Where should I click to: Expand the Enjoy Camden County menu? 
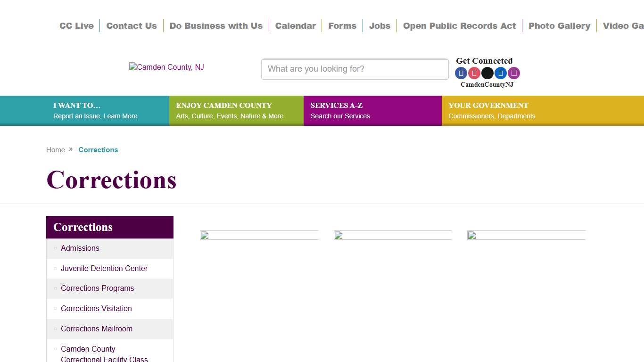pos(230,110)
